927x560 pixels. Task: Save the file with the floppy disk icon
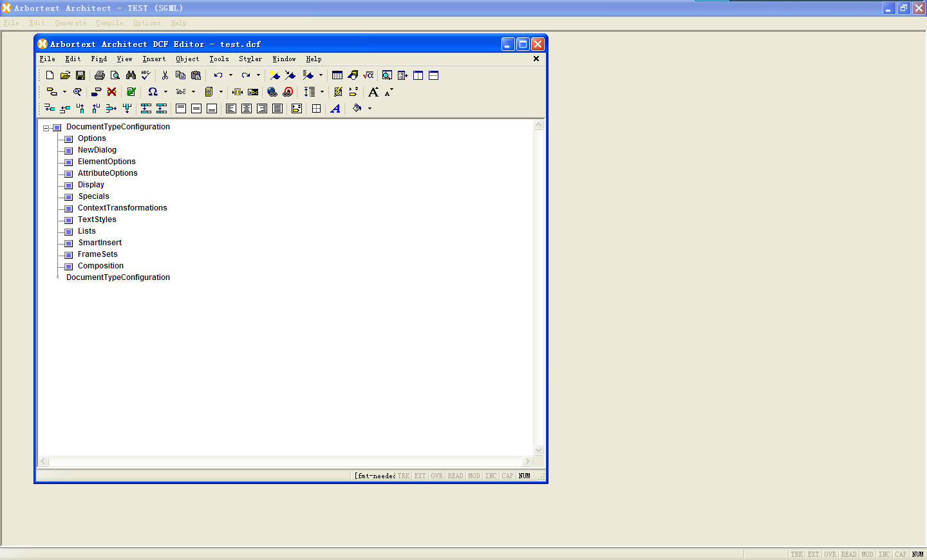click(x=80, y=75)
